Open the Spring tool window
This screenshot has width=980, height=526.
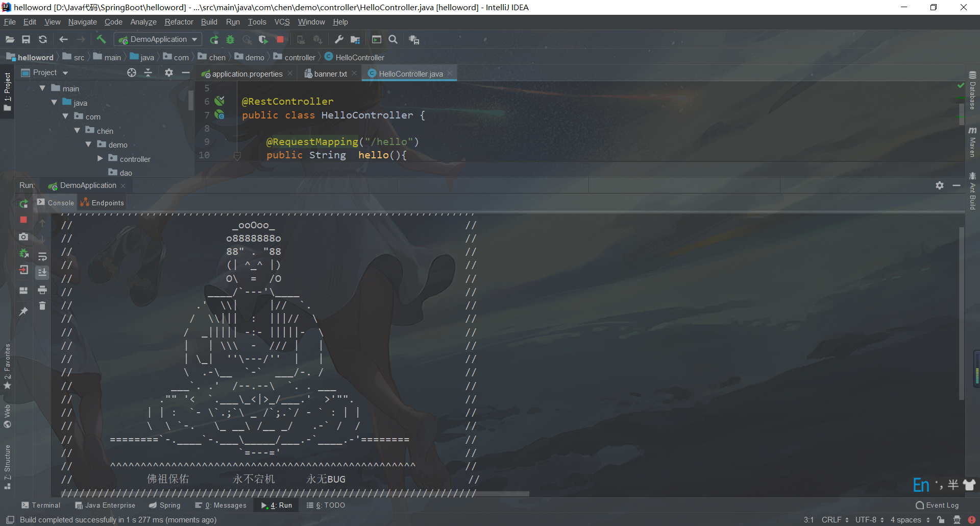coord(165,505)
